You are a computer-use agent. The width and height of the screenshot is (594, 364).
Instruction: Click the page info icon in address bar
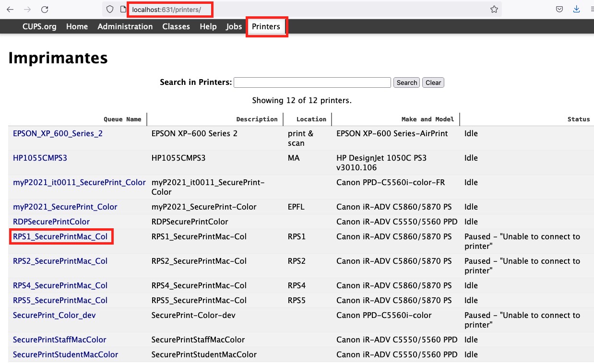[x=123, y=10]
